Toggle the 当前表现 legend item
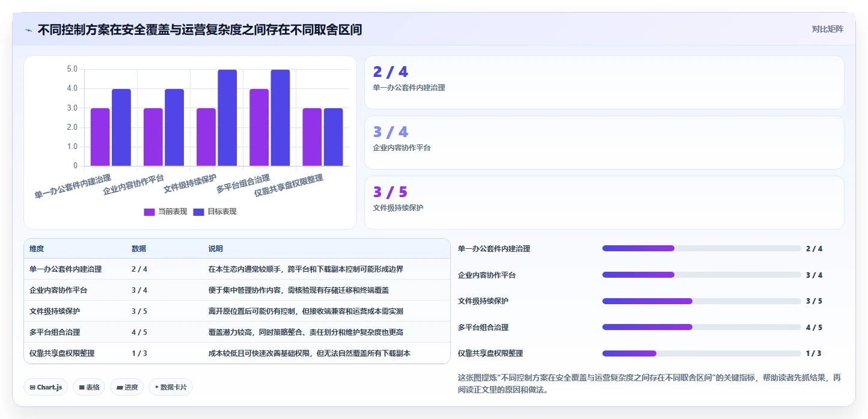This screenshot has width=868, height=419. click(165, 212)
